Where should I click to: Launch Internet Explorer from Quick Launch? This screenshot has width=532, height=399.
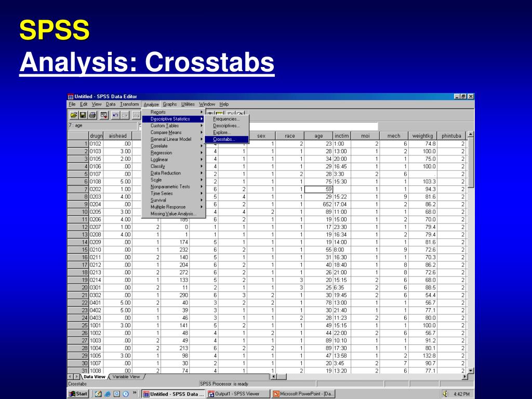click(108, 394)
